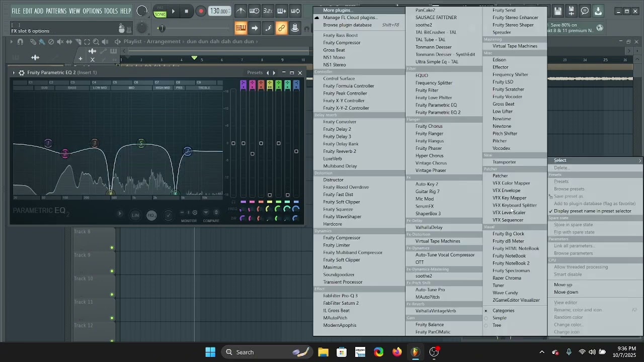The width and height of the screenshot is (644, 362).
Task: Click the play button in transport bar
Action: pyautogui.click(x=174, y=11)
